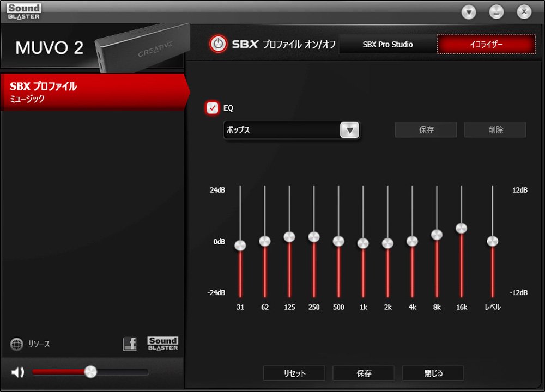Click the 16k frequency label

click(x=462, y=307)
